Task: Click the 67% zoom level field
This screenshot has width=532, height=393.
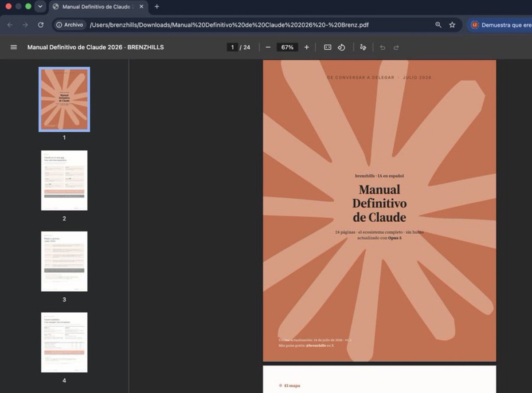Action: coord(287,47)
